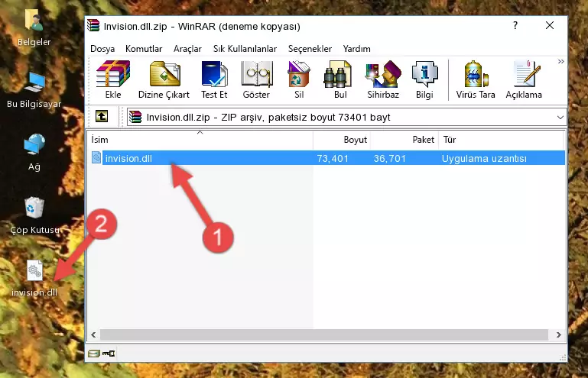Open the Komutlar menu
588x378 pixels.
[144, 49]
